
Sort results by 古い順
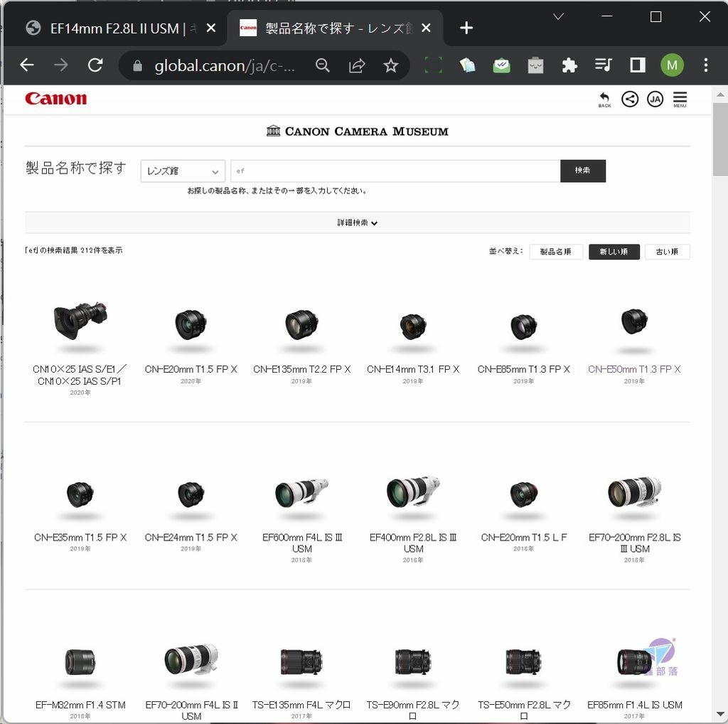667,252
